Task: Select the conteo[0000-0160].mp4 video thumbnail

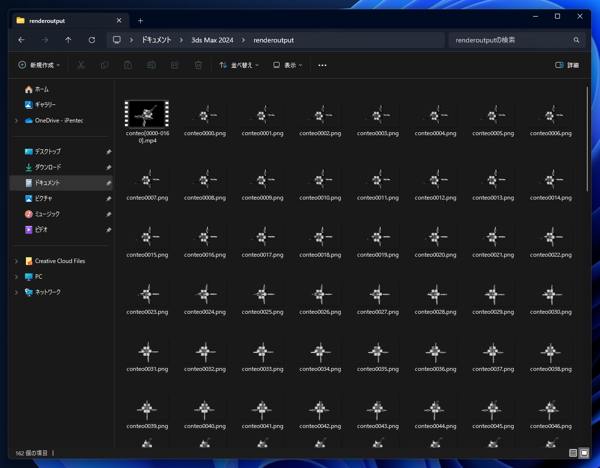Action: point(147,113)
